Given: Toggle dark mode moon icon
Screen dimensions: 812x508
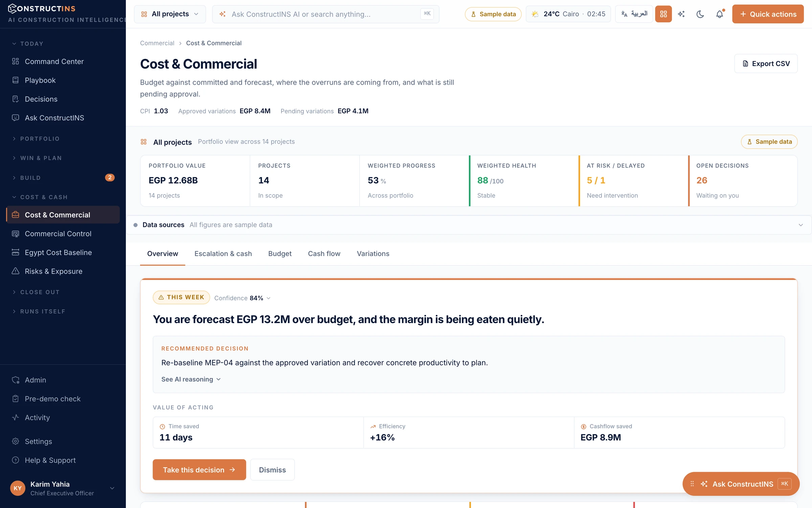Looking at the screenshot, I should (x=700, y=14).
